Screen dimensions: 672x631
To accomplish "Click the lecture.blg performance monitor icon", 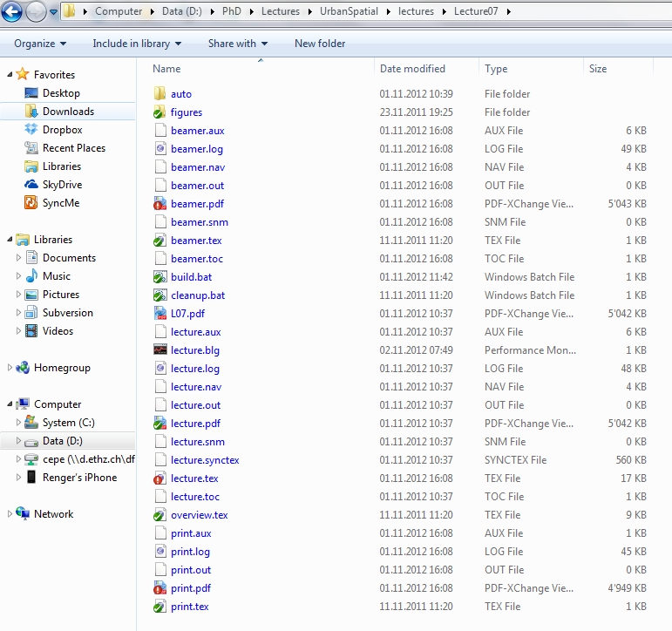I will point(160,349).
